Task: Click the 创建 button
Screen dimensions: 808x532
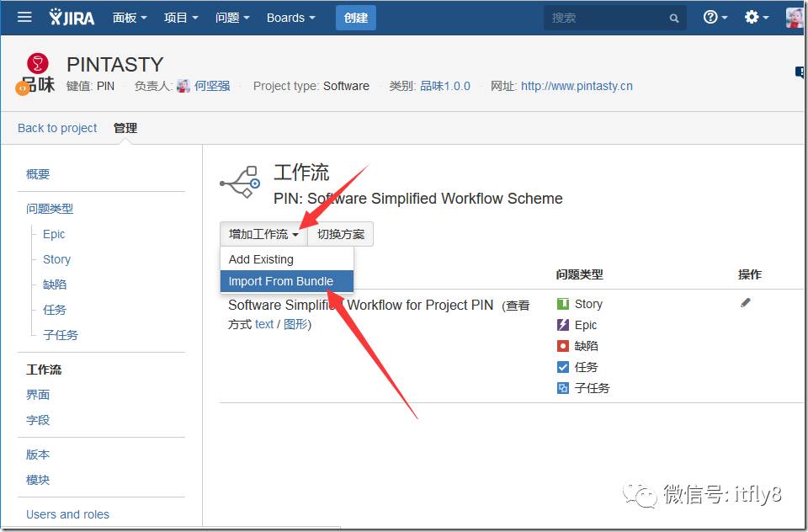Action: coord(355,18)
